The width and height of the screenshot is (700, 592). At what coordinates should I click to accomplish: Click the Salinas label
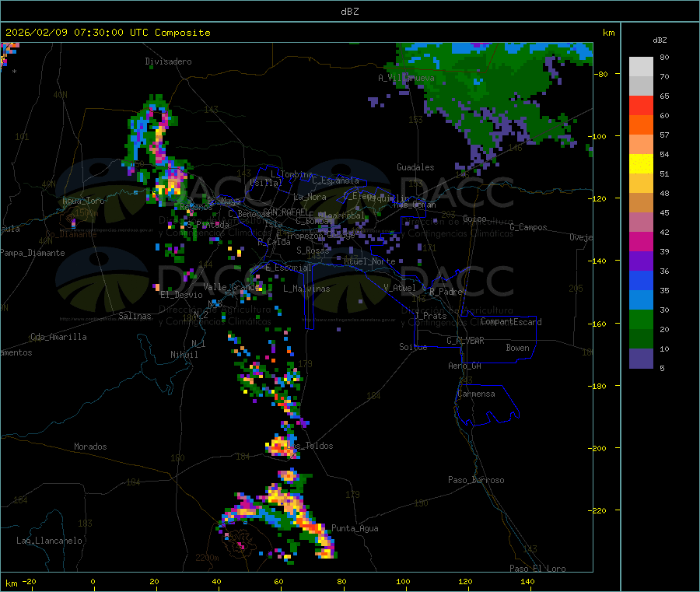(x=135, y=316)
